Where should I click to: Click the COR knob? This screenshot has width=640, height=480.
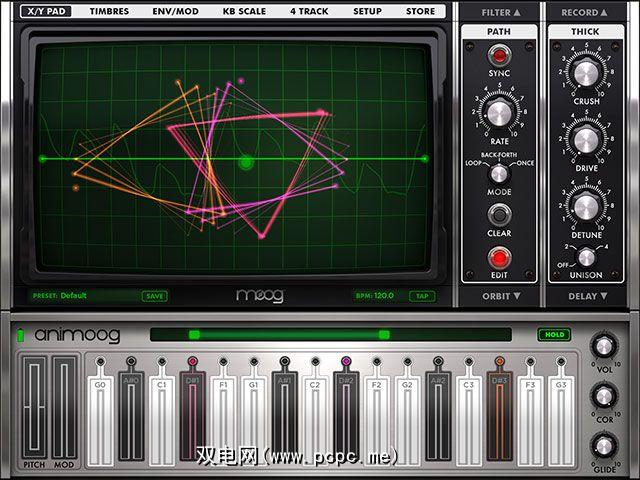604,396
